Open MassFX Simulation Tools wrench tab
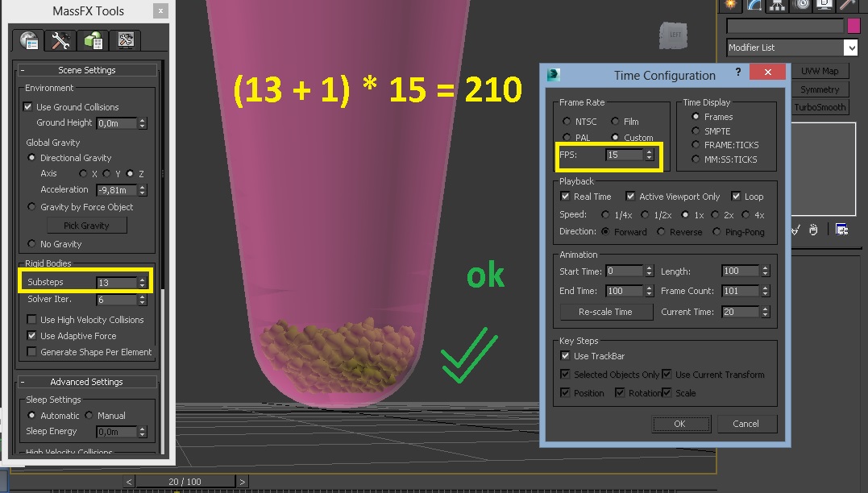 60,40
